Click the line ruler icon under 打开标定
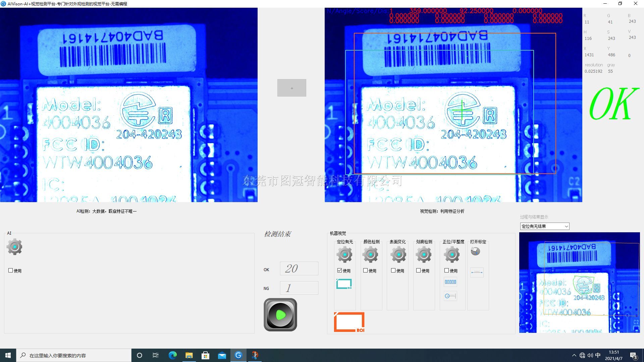 477,272
